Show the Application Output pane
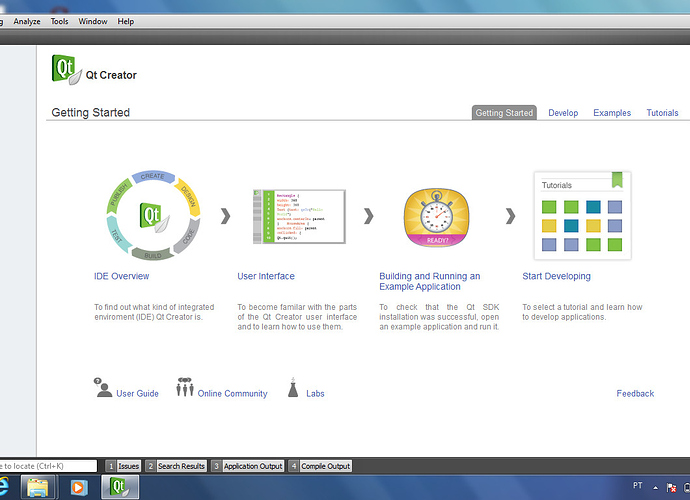Viewport: 690px width, 500px height. point(248,466)
